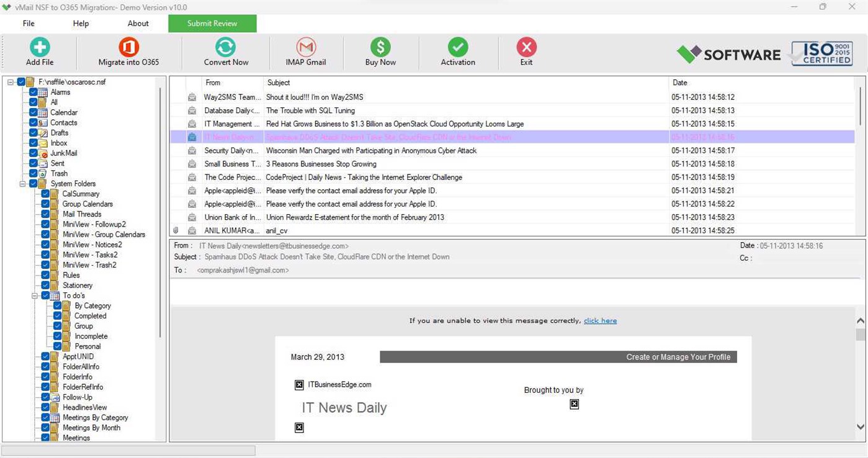
Task: Disable the JunkMail folder checkbox
Action: point(33,153)
